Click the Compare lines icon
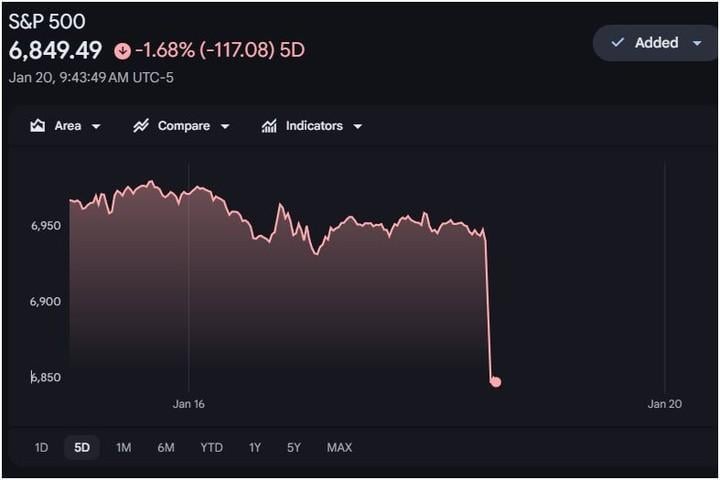This screenshot has height=480, width=720. click(141, 126)
